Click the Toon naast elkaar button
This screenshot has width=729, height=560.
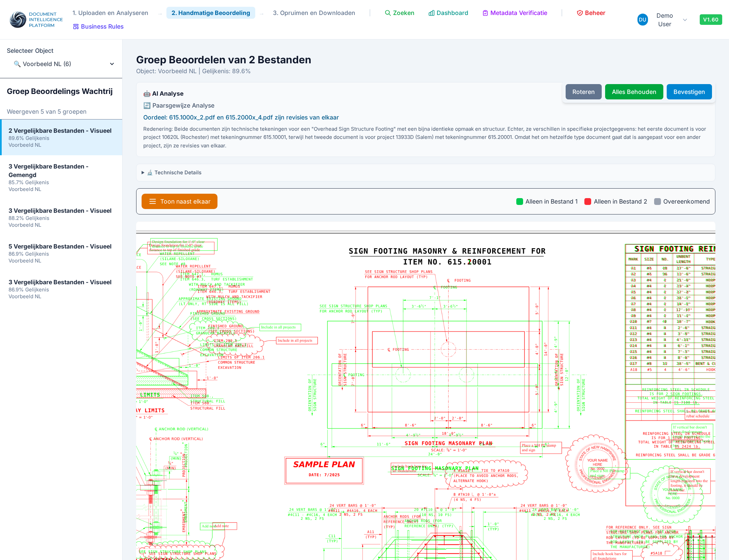coord(179,202)
